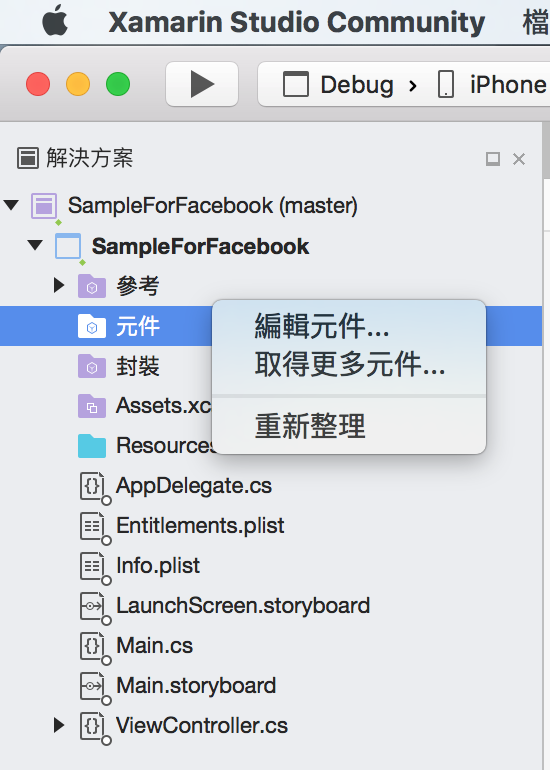Click the Resources folder icon

92,446
